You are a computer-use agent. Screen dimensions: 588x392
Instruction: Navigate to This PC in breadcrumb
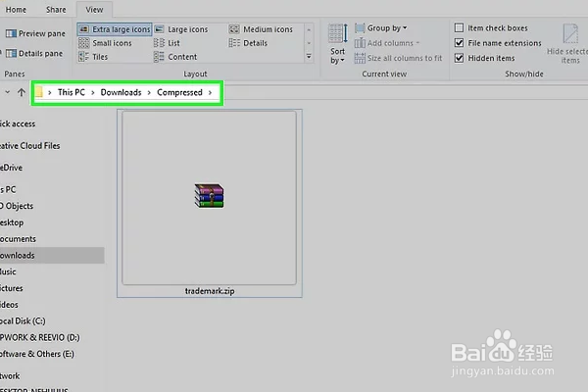coord(72,92)
